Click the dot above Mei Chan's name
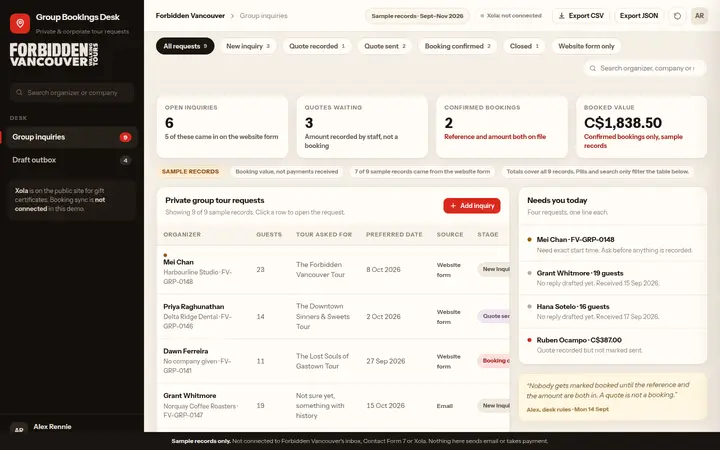This screenshot has width=720, height=450. point(165,255)
